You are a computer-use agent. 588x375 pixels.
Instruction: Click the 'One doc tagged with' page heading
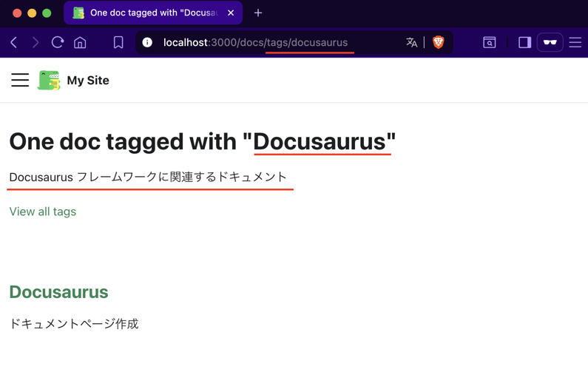(203, 142)
